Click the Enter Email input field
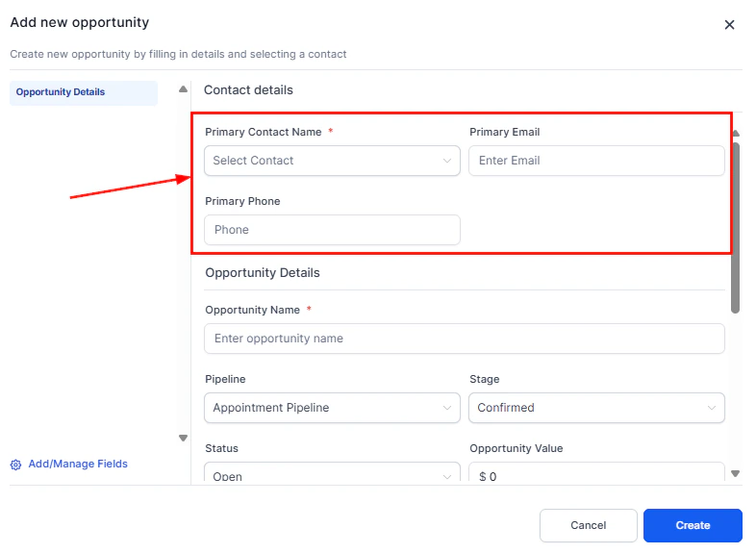The image size is (756, 553). 596,161
